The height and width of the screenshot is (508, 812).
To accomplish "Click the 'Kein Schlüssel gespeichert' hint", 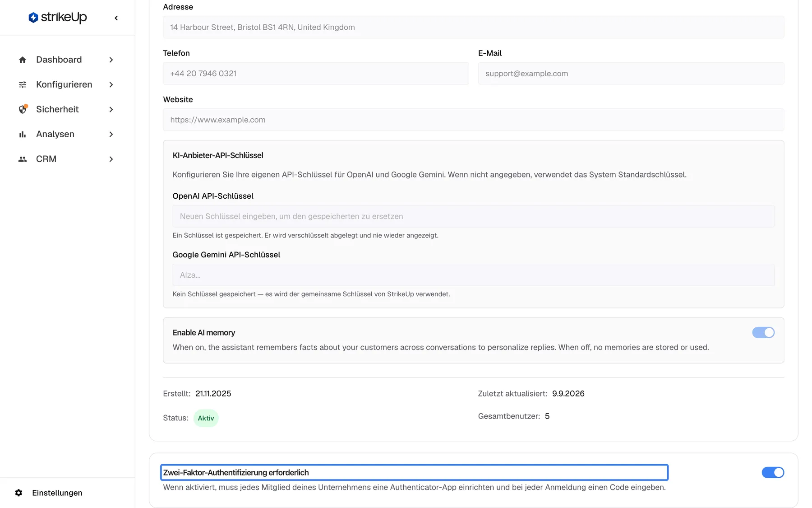I will point(311,294).
